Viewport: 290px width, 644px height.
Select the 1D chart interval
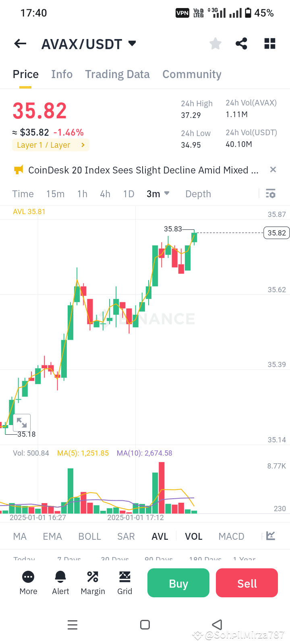[x=128, y=194]
